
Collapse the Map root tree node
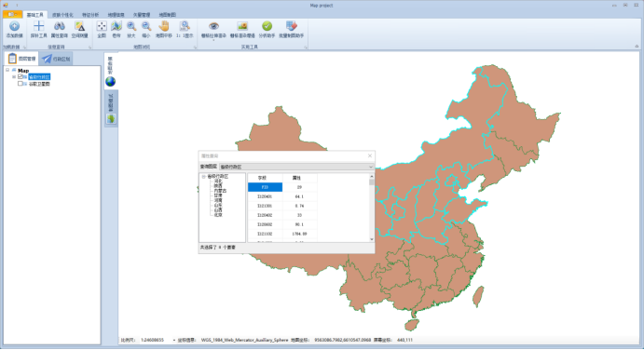coord(7,70)
